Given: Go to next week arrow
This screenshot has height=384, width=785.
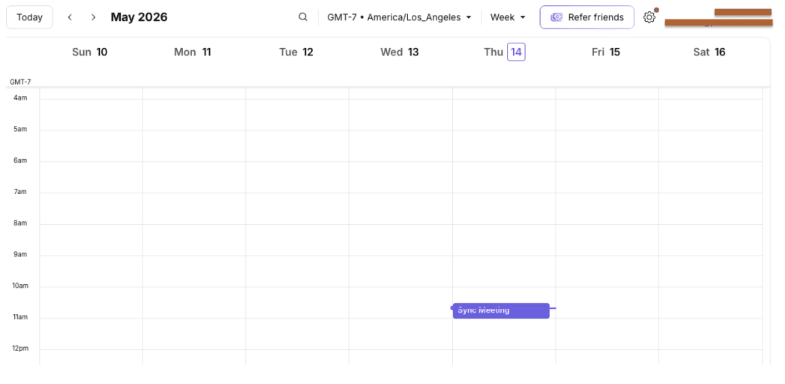Looking at the screenshot, I should pyautogui.click(x=93, y=17).
